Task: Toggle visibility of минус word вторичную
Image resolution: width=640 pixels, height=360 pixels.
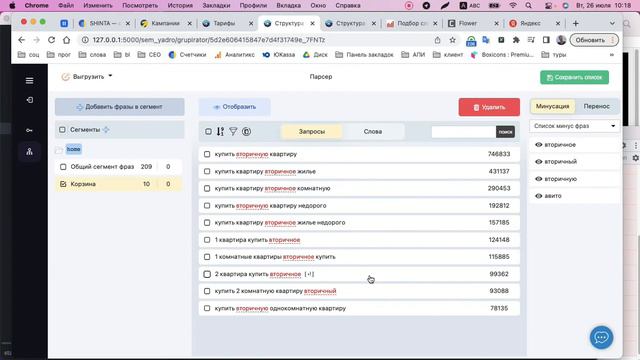Action: coord(538,179)
